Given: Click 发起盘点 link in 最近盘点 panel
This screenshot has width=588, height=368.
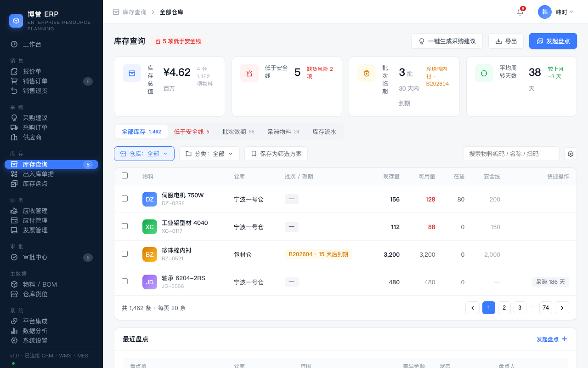Looking at the screenshot, I should tap(552, 339).
